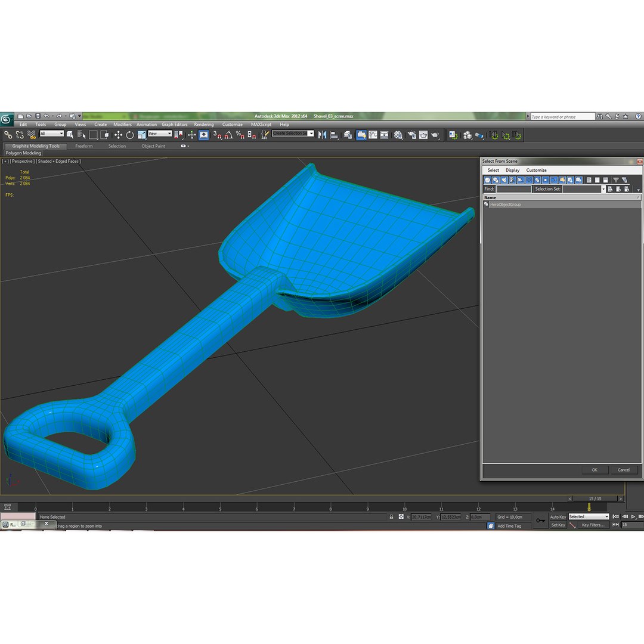Toggle Window/Crossing selection mode
Screen dimensions: 644x644
[x=105, y=135]
